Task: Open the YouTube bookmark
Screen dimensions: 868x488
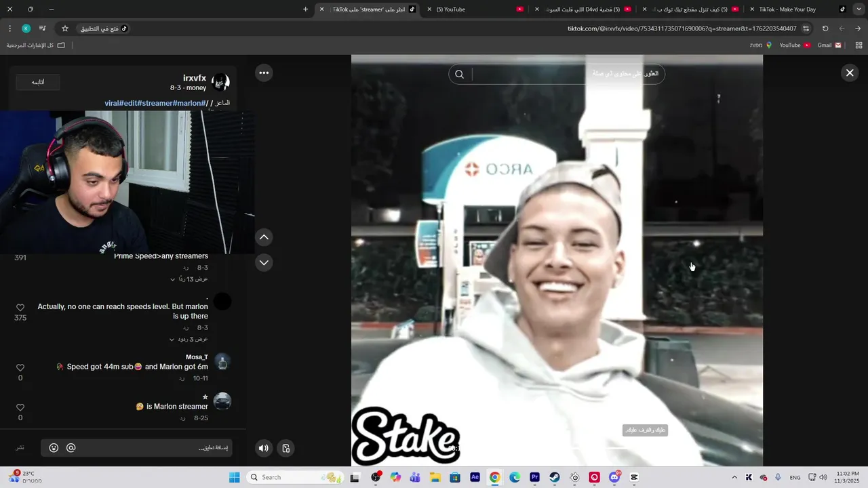Action: pos(795,45)
